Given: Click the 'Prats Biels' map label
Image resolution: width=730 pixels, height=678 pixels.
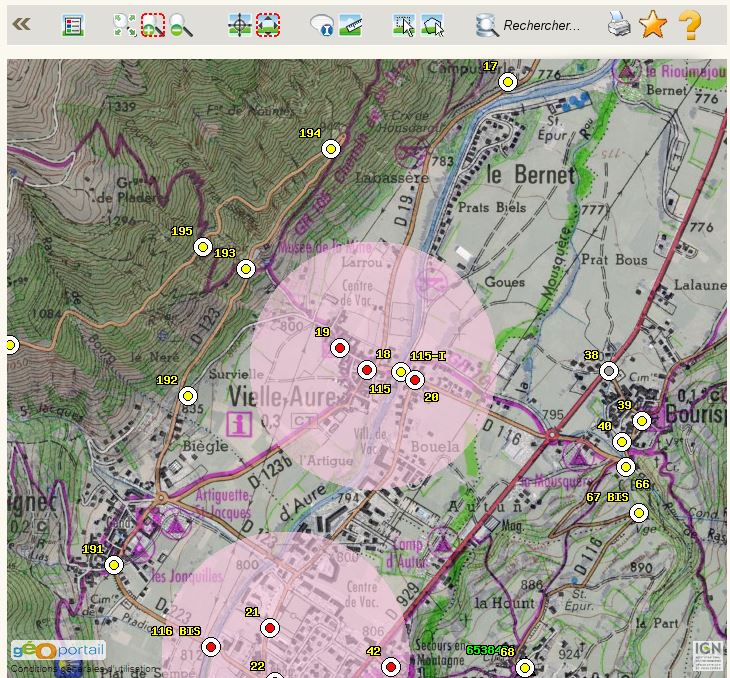Looking at the screenshot, I should (492, 207).
